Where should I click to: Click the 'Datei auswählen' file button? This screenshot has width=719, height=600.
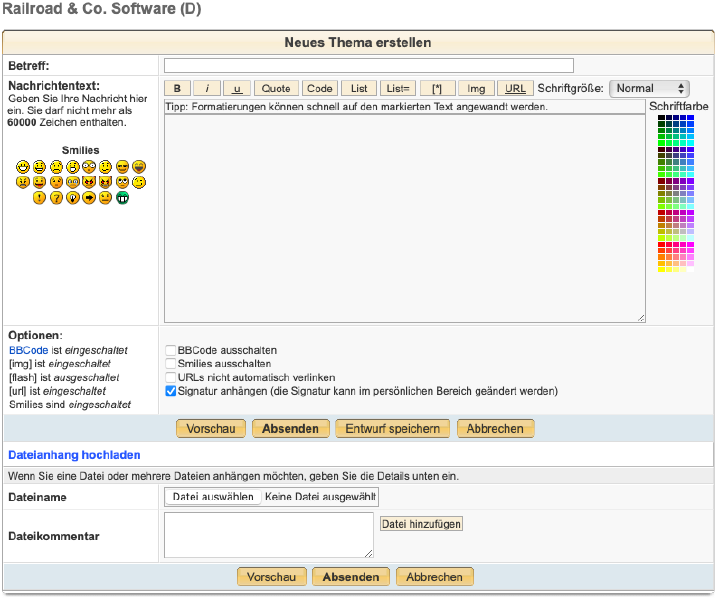[x=213, y=497]
